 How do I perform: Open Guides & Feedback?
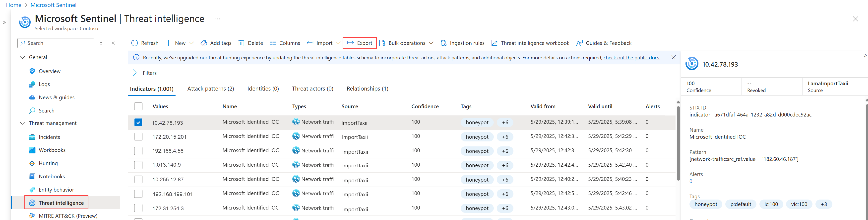[604, 43]
